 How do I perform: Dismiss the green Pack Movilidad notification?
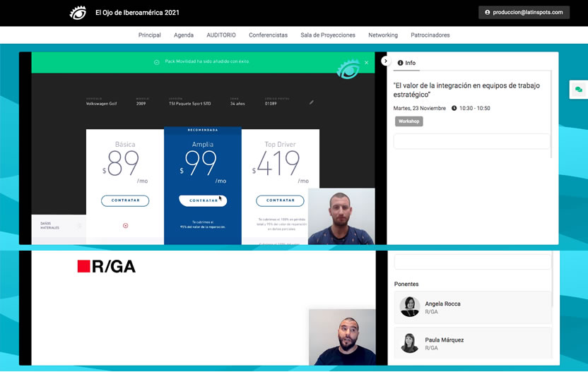(366, 62)
